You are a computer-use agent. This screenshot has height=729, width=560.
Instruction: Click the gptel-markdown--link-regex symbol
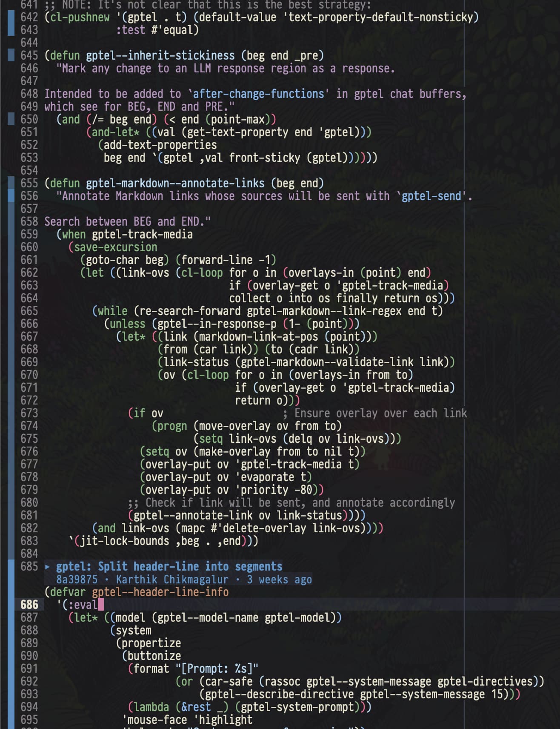coord(324,311)
